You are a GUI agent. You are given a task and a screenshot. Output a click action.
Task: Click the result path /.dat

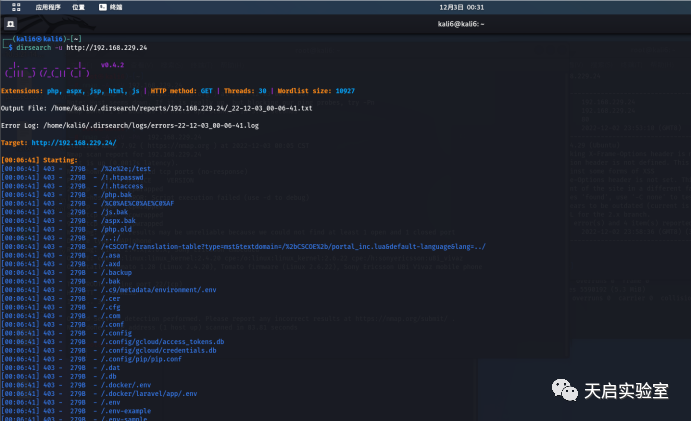click(111, 368)
